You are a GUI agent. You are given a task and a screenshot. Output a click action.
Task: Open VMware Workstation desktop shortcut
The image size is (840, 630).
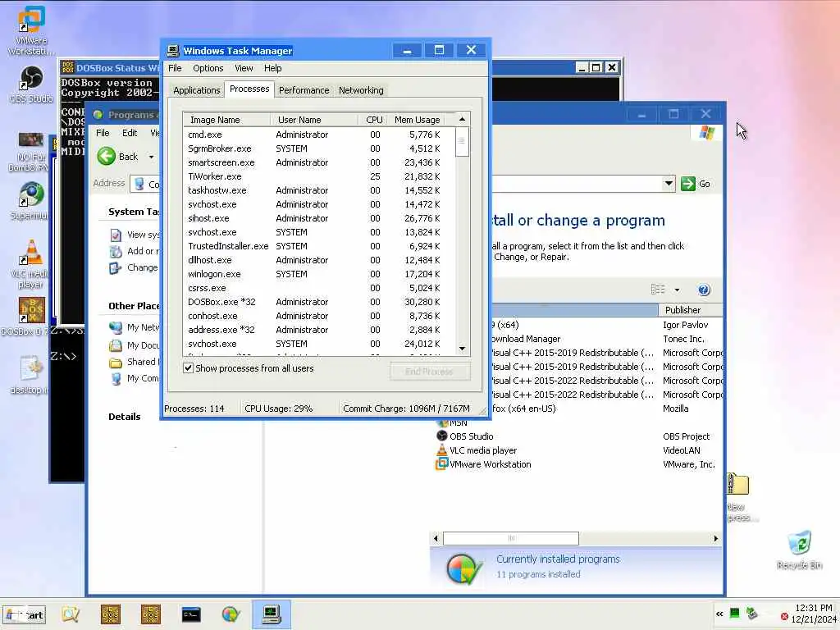pos(30,30)
